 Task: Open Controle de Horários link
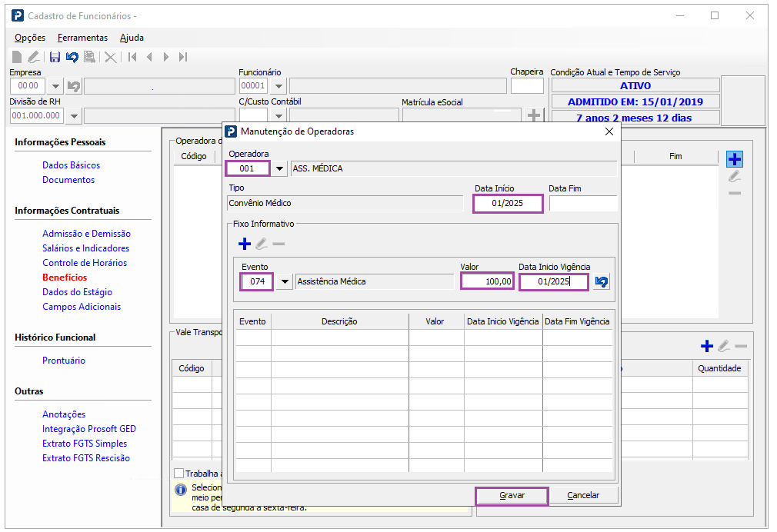(85, 262)
